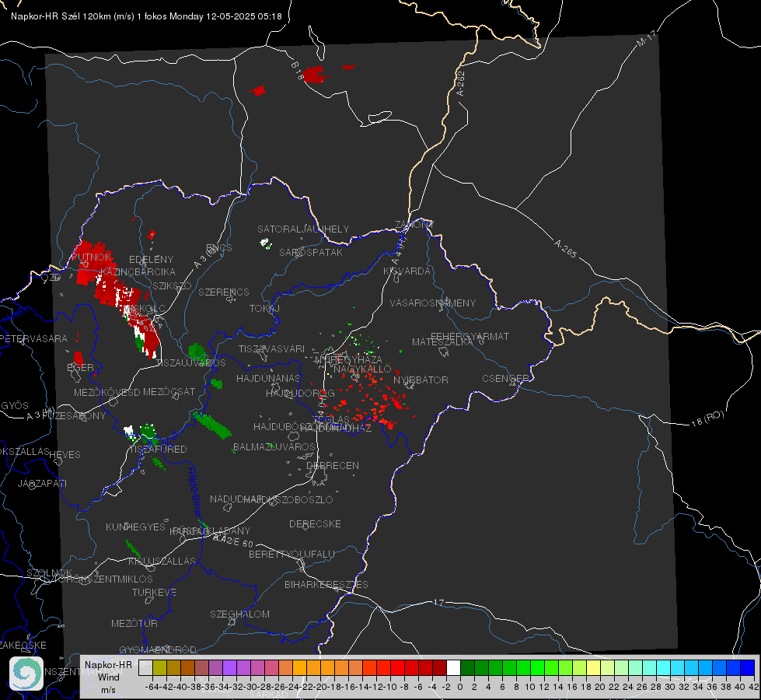Click the TISZAVASVÁRI city label

coord(272,348)
